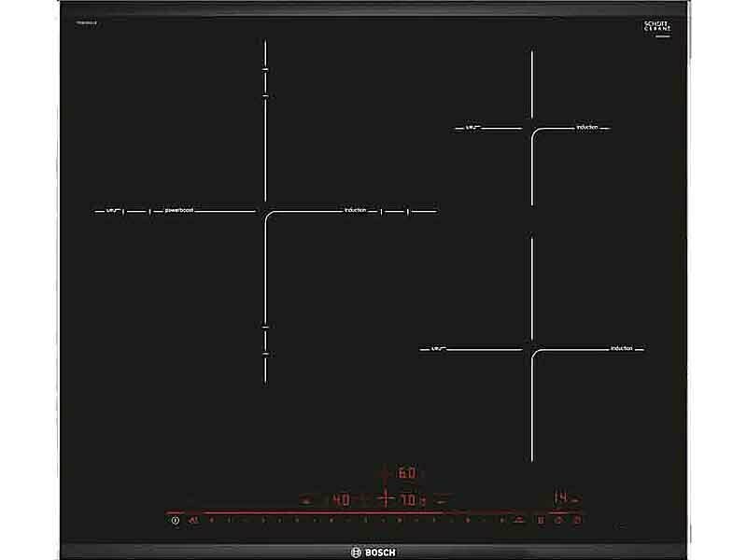Tap the rightmost red symbol in control row
Viewport: 747px width, 560px height.
577,520
